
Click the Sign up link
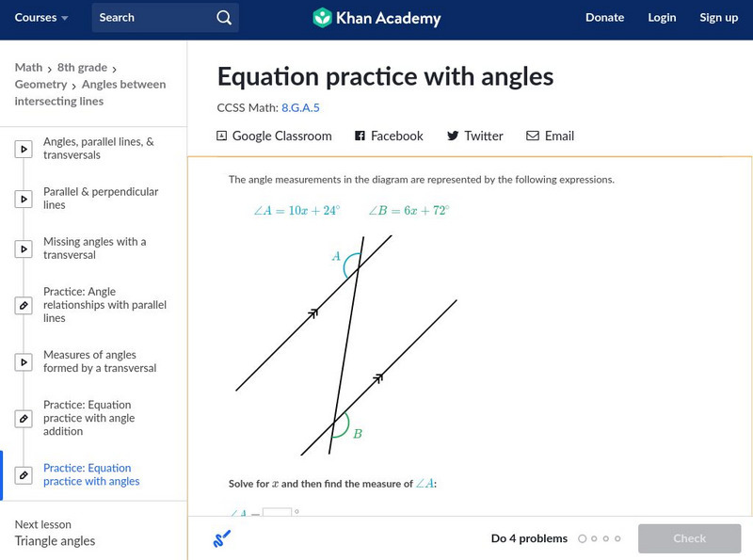click(x=718, y=18)
